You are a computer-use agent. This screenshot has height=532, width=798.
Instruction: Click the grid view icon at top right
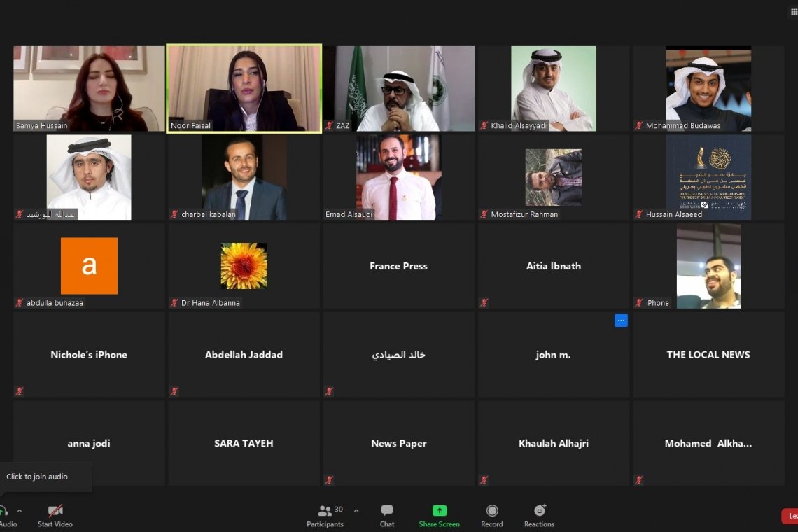(x=793, y=12)
